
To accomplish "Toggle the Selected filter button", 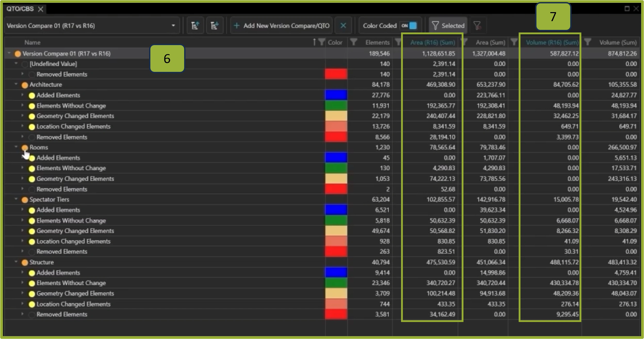I will point(448,26).
